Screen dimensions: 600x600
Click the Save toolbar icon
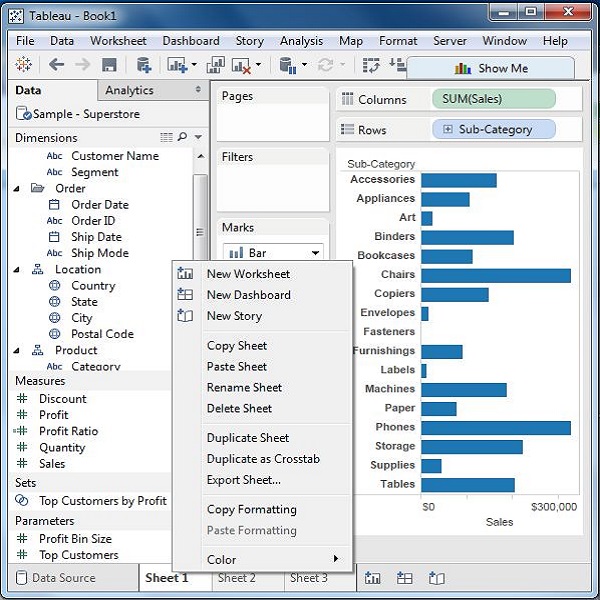(x=109, y=66)
